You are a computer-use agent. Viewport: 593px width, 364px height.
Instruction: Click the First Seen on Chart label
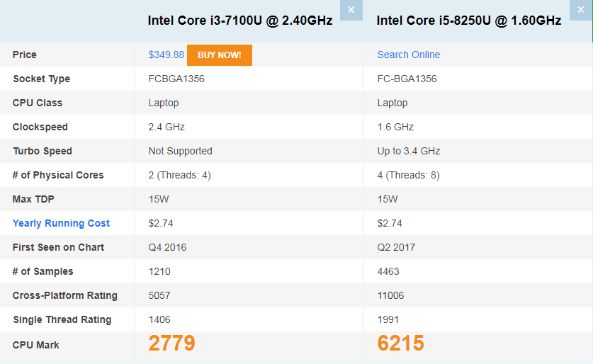(58, 247)
